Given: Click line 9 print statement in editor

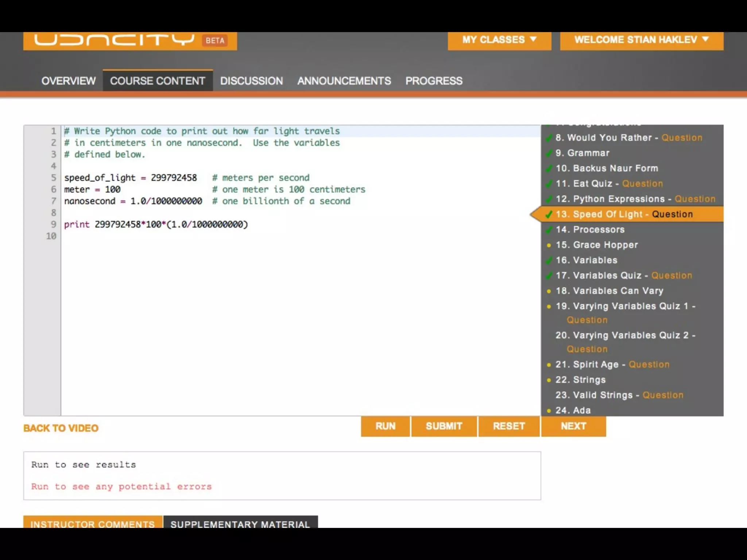Looking at the screenshot, I should click(156, 225).
